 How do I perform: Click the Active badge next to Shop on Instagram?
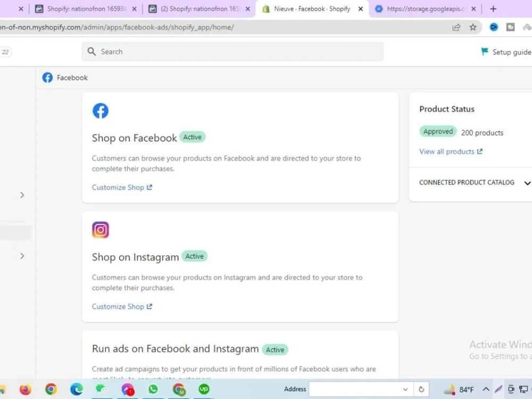pyautogui.click(x=194, y=256)
